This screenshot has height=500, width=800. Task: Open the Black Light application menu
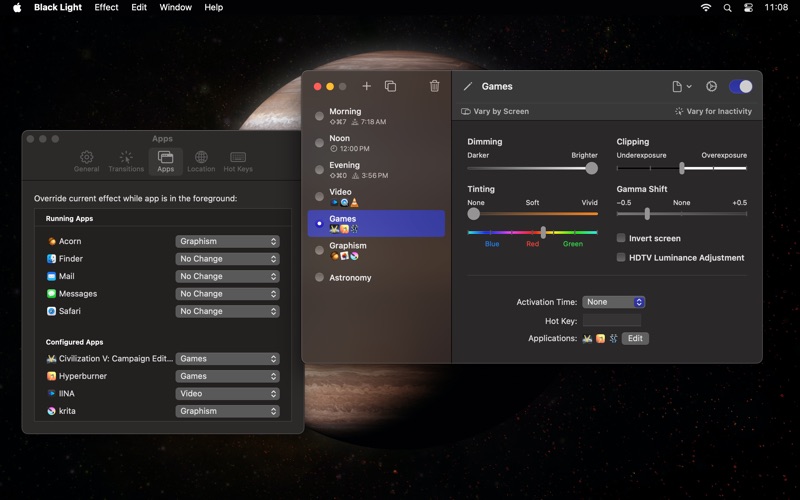[58, 7]
